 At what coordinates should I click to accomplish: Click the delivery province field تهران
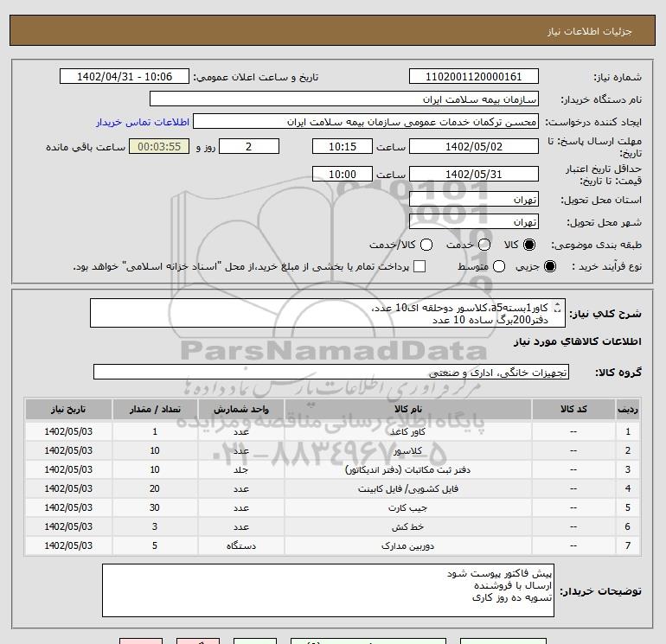474,200
